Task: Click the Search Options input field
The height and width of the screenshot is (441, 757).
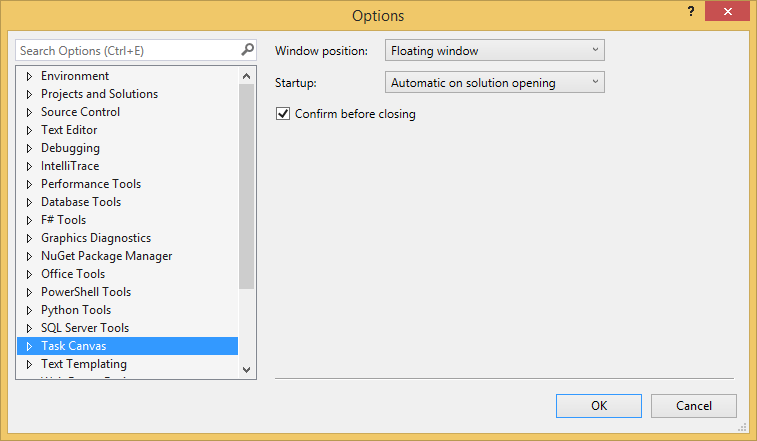Action: [x=127, y=50]
